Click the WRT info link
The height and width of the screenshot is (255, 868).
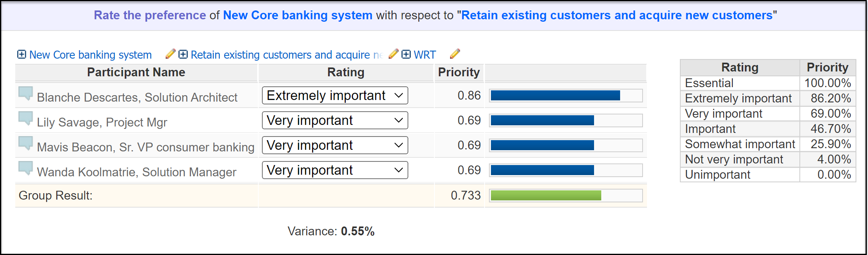[424, 55]
